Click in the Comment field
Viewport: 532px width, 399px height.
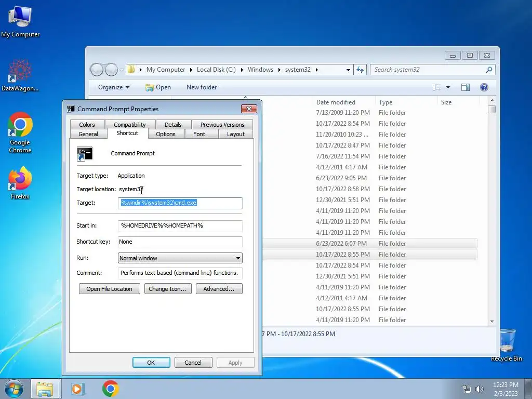pos(180,273)
